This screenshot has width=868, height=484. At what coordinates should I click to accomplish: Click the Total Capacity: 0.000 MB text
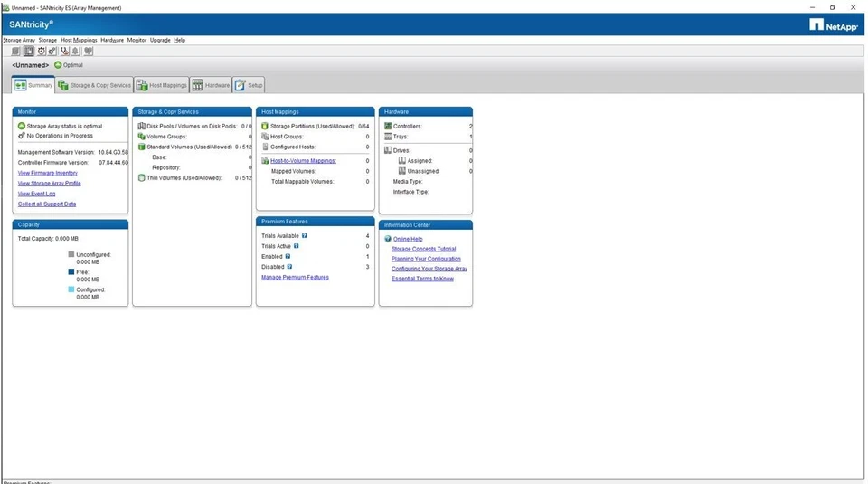[48, 239]
